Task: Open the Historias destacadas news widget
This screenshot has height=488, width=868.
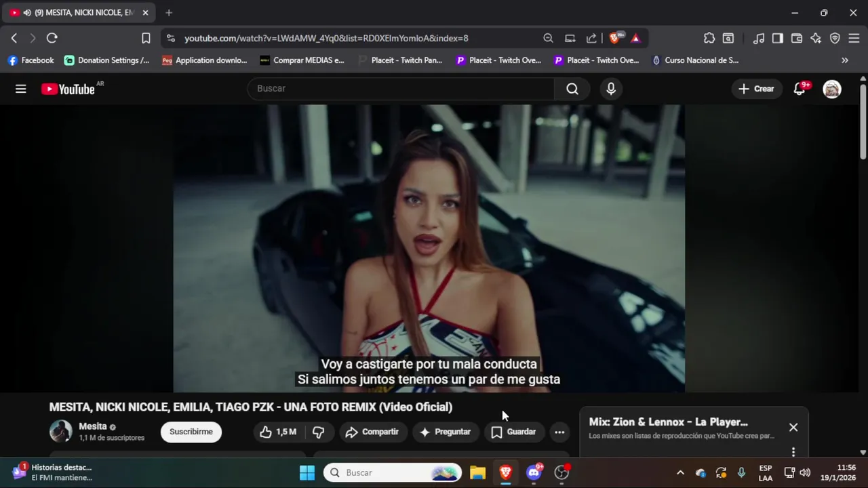Action: pyautogui.click(x=52, y=472)
